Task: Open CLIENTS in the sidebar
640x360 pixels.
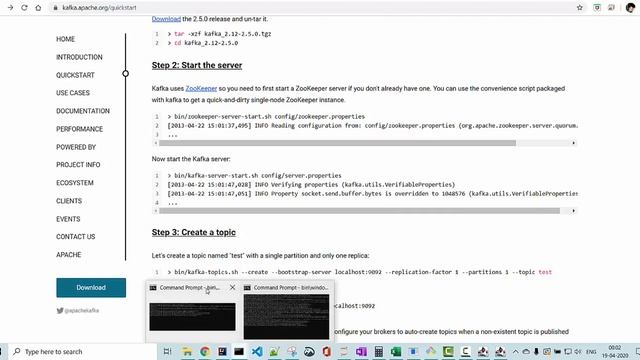Action: click(x=69, y=201)
